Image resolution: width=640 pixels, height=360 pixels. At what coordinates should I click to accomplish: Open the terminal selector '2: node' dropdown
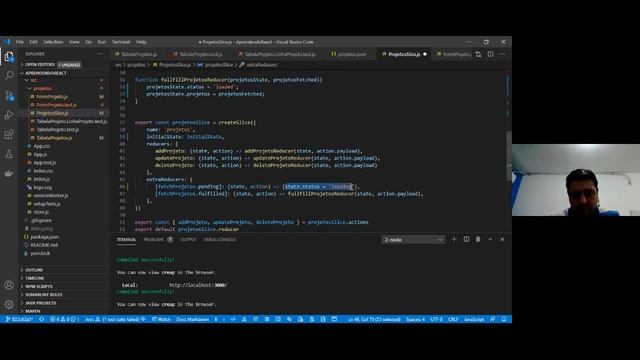413,240
